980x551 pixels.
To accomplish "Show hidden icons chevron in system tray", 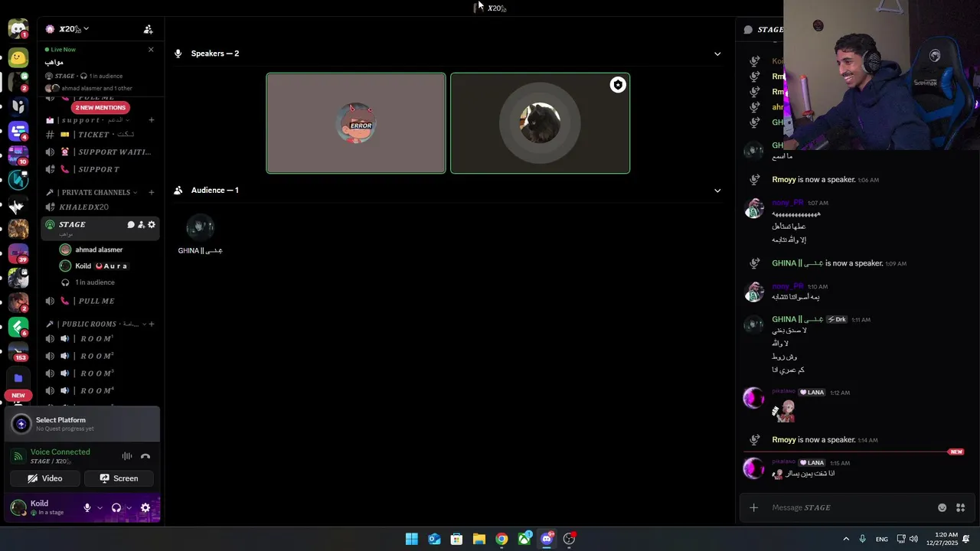I will pyautogui.click(x=846, y=539).
